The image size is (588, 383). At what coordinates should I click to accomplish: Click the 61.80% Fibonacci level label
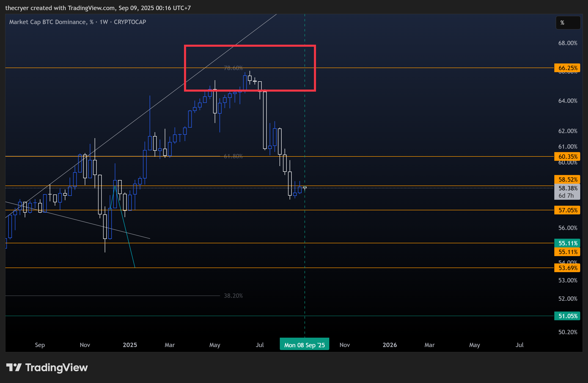pyautogui.click(x=233, y=156)
